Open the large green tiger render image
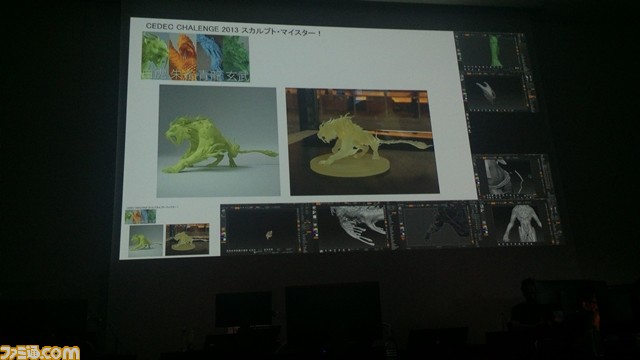Screen dimensions: 640x360 coord(218,141)
